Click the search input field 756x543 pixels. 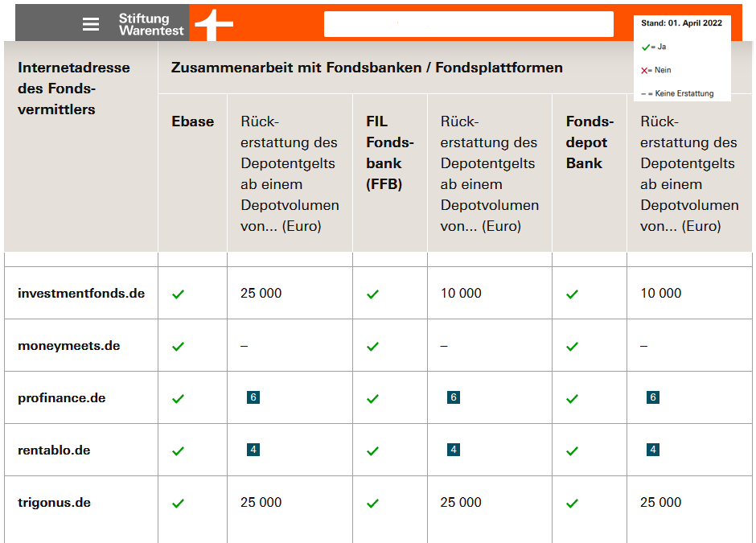(469, 23)
